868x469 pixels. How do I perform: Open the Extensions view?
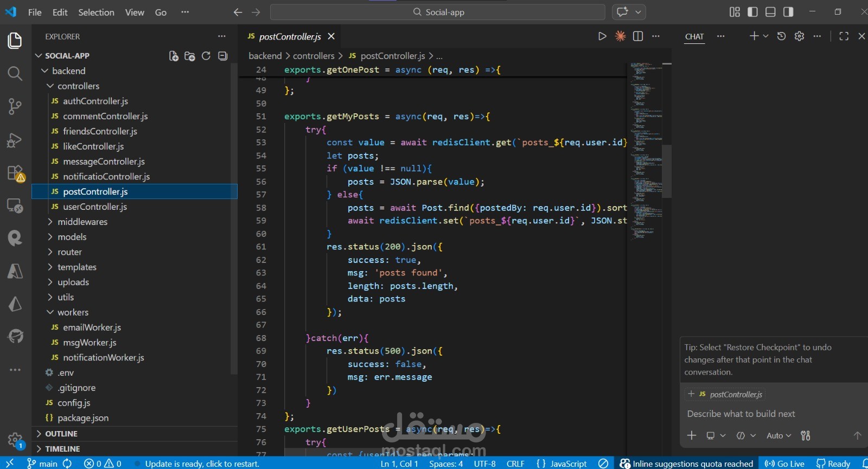[15, 174]
